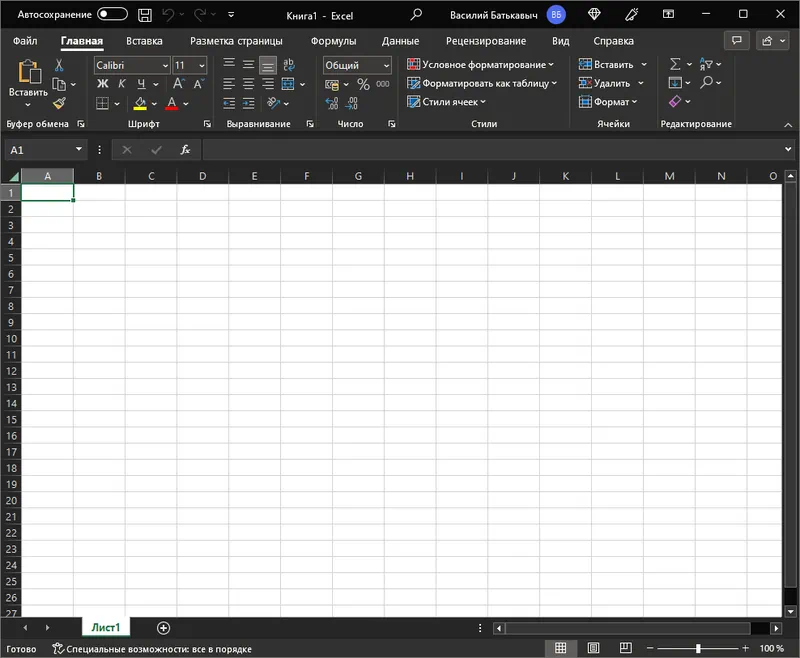Click the Cut scissors icon
The image size is (800, 658).
(59, 65)
